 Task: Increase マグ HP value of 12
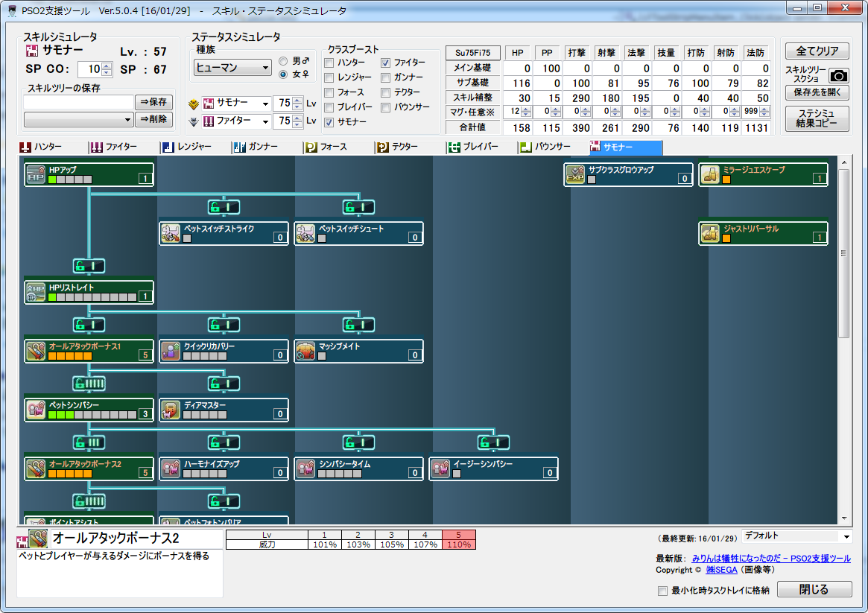pyautogui.click(x=526, y=109)
